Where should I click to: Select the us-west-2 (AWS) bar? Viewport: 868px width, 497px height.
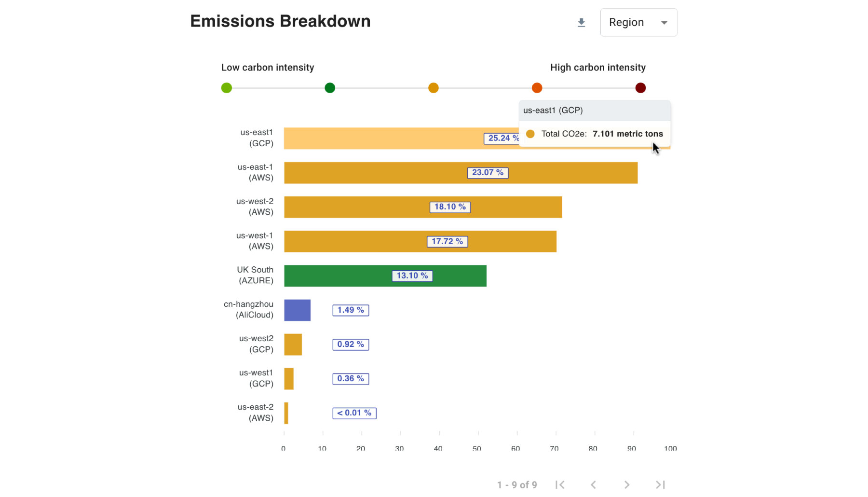[423, 207]
